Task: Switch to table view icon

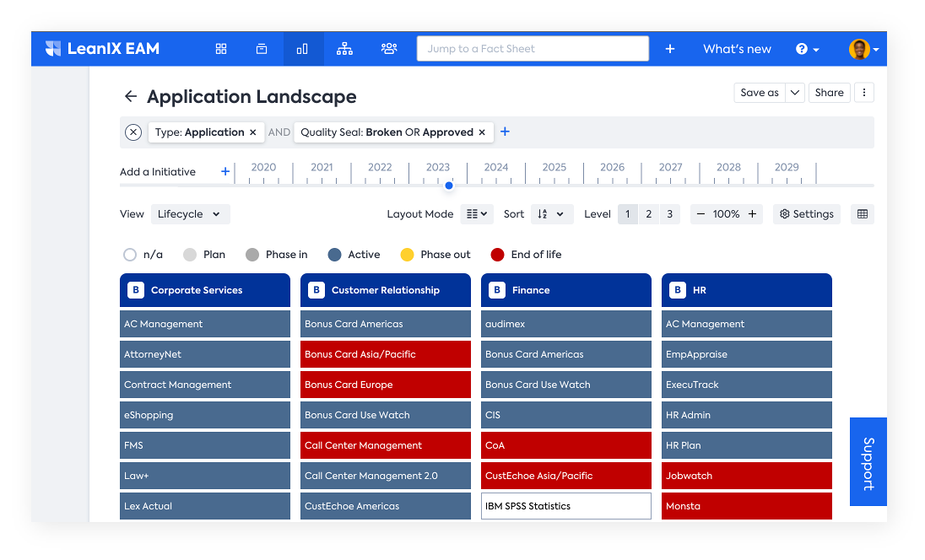Action: click(x=863, y=214)
